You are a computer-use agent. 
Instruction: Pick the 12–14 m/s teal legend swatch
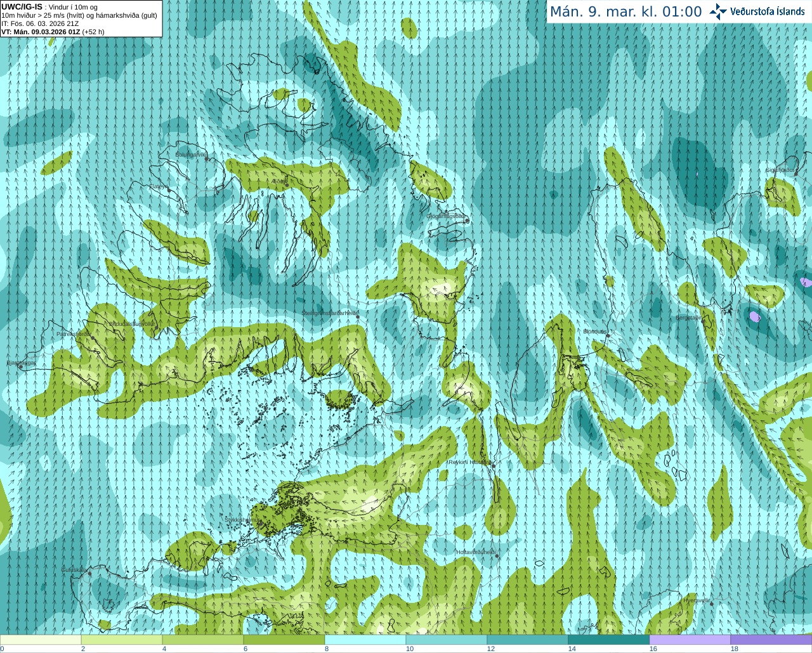tap(528, 640)
